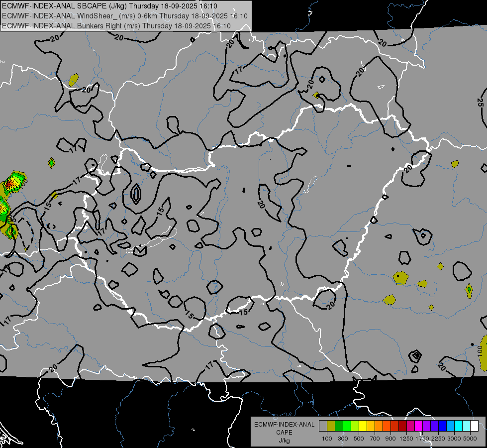Screen dimensions: 487x448
Task: Choose the bright magenta legend swatch
Action: click(x=418, y=426)
